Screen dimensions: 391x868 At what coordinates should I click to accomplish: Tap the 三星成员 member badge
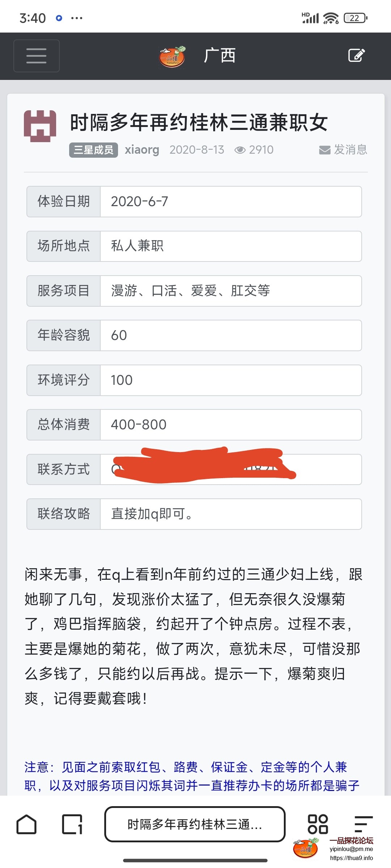pyautogui.click(x=93, y=150)
